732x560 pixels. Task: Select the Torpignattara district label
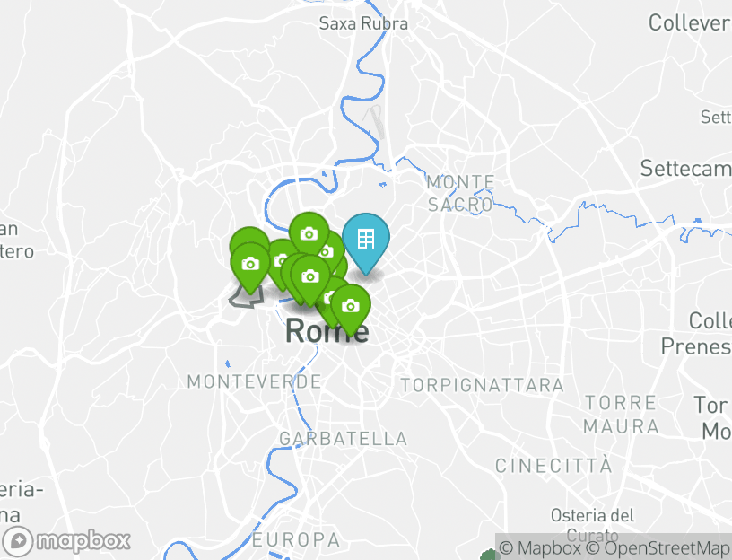tap(483, 385)
